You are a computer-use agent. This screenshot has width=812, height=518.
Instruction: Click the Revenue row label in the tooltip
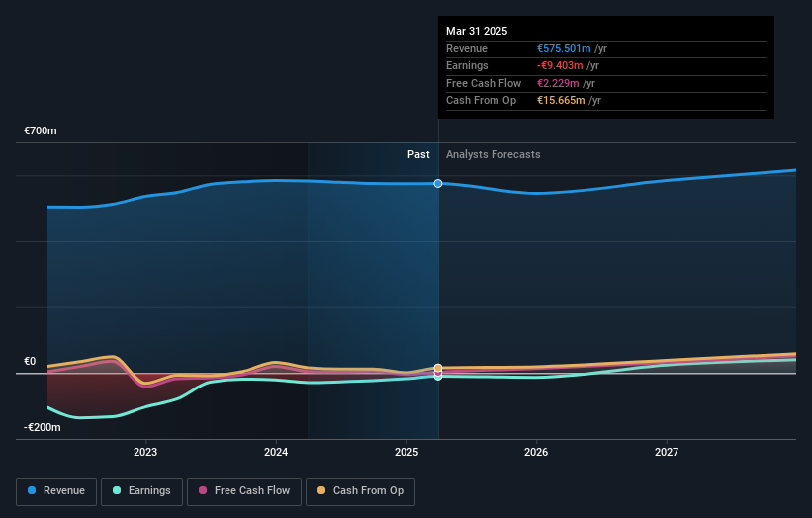click(x=467, y=48)
